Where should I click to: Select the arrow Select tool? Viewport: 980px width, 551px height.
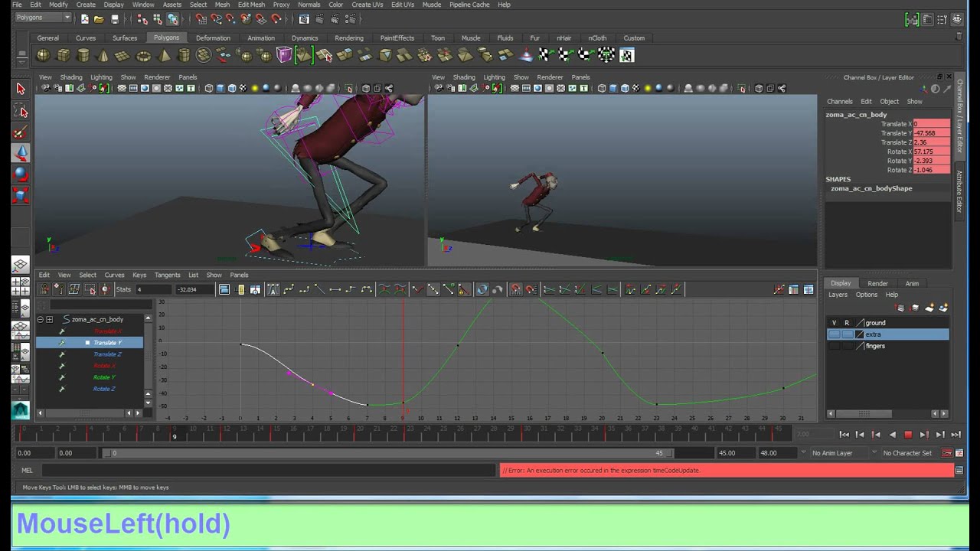[x=21, y=89]
